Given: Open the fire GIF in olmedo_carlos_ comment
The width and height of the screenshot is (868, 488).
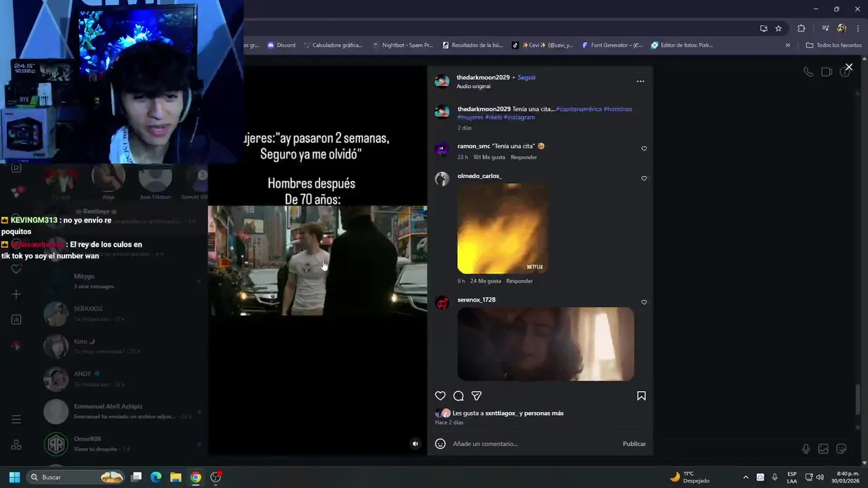Looking at the screenshot, I should (502, 228).
